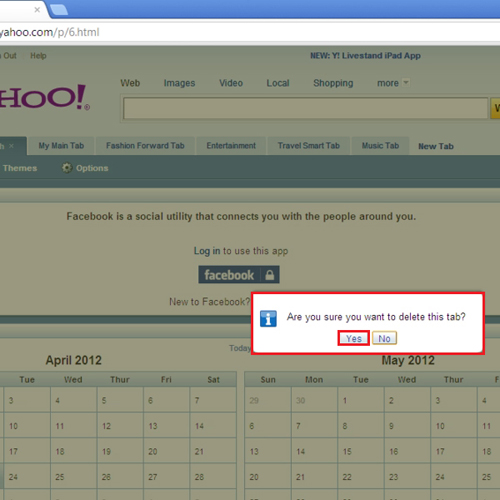Image resolution: width=500 pixels, height=500 pixels.
Task: Switch to Music Tab
Action: click(380, 146)
